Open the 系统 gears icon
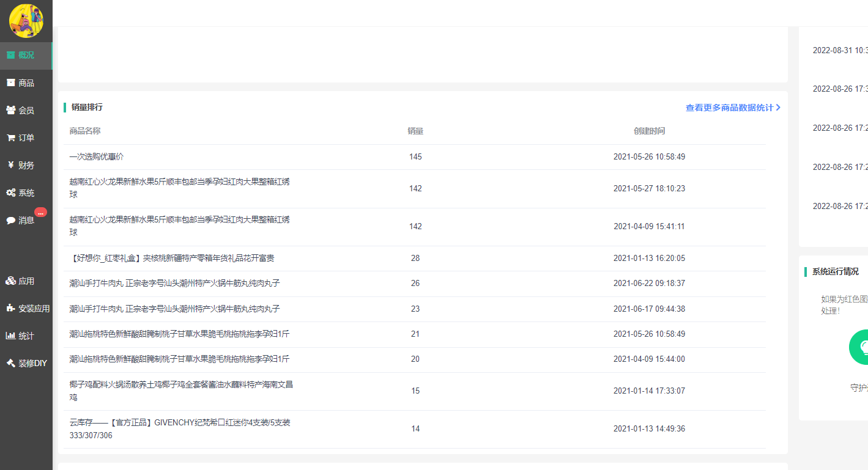 (10, 193)
